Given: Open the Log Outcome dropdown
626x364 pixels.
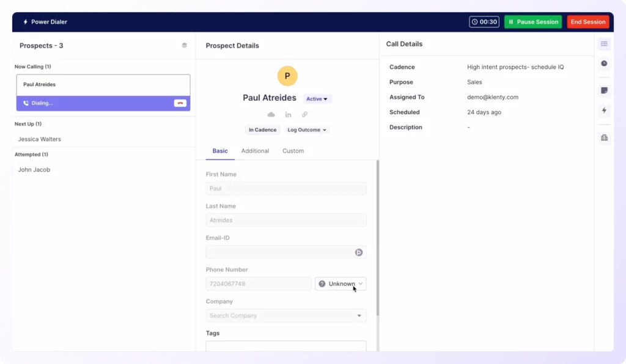Looking at the screenshot, I should tap(307, 129).
